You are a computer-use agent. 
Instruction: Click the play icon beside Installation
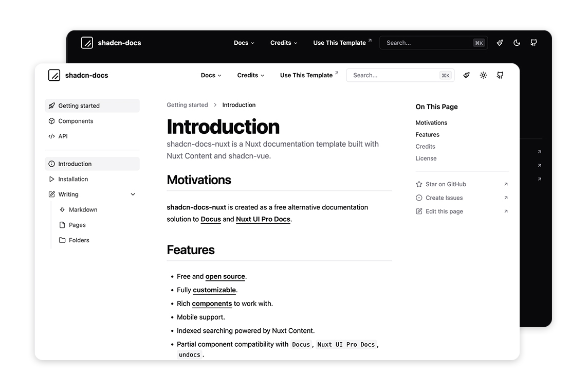(52, 179)
